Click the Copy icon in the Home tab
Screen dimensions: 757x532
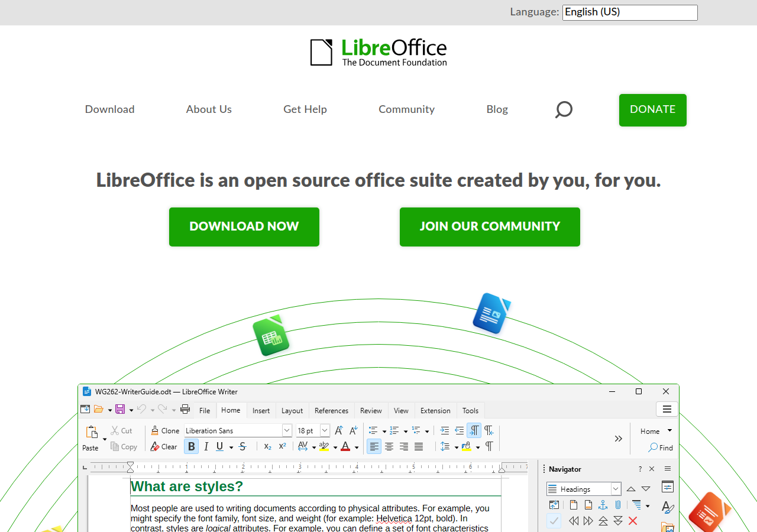point(115,447)
